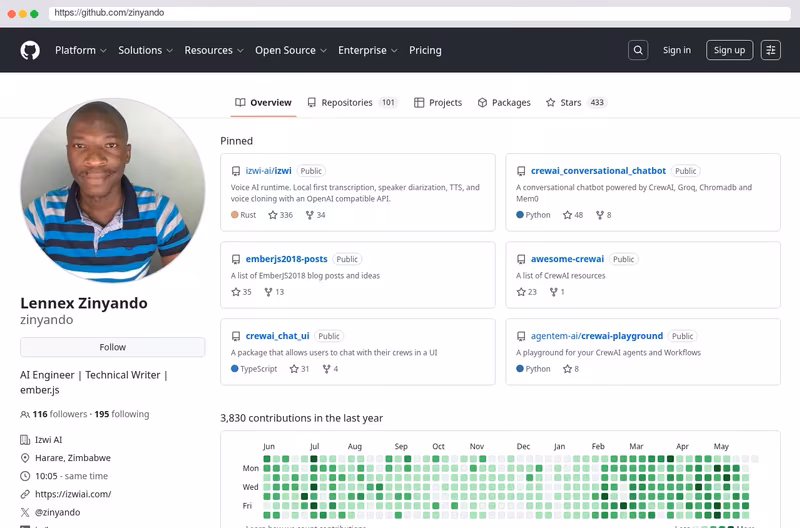The height and width of the screenshot is (528, 800).
Task: Open the @zinyando X profile link
Action: 57,512
